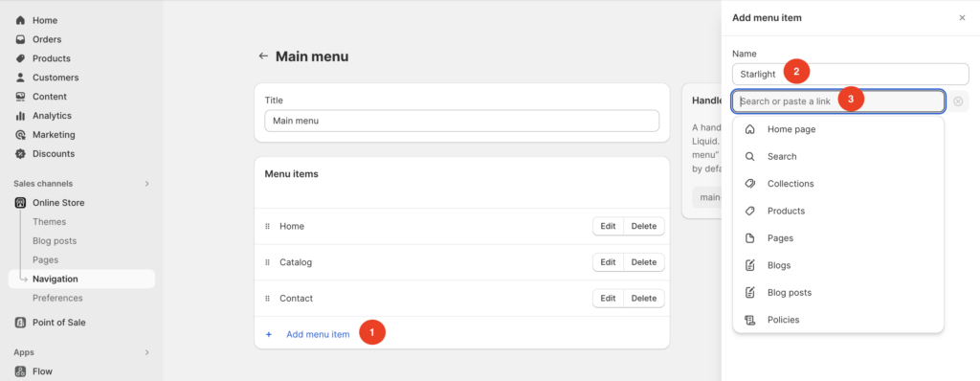This screenshot has height=381, width=980.
Task: Click the Search or paste a link field
Action: 838,101
